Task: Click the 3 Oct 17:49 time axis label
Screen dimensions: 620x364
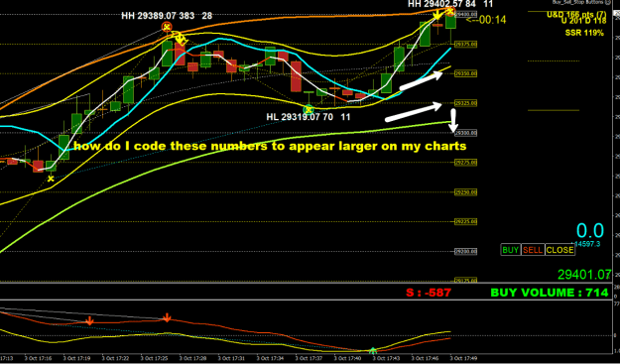Action: click(464, 358)
